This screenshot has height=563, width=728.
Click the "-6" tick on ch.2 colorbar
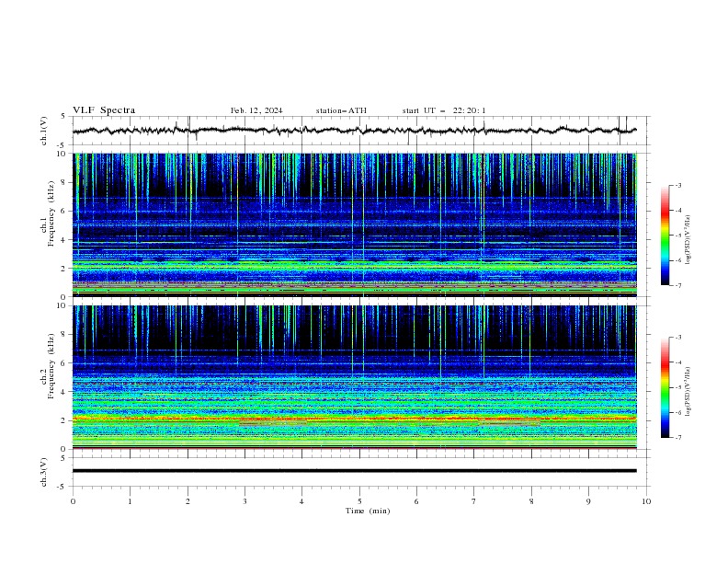tap(677, 412)
